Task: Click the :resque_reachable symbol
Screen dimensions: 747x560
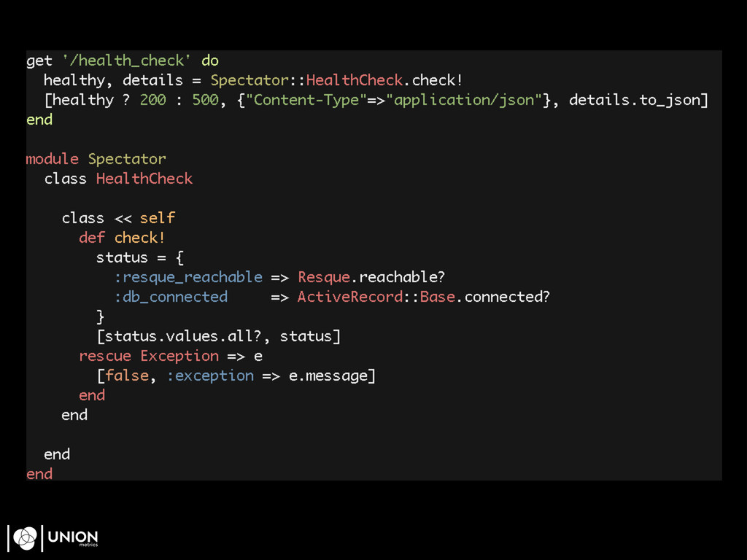Action: coord(187,277)
